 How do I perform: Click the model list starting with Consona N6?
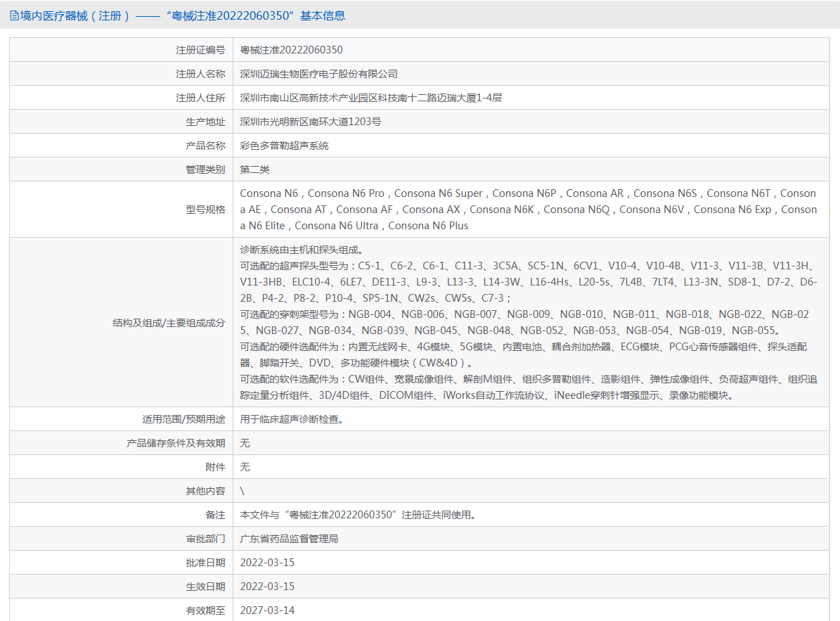pos(527,210)
